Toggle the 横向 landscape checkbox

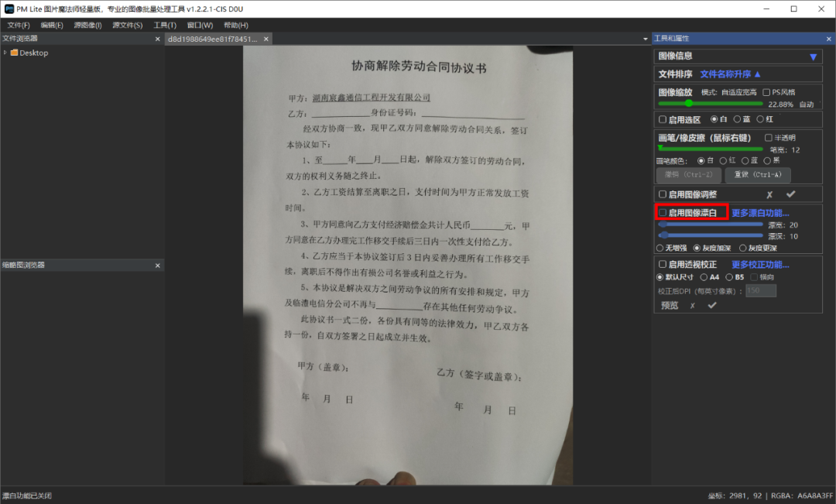point(754,277)
